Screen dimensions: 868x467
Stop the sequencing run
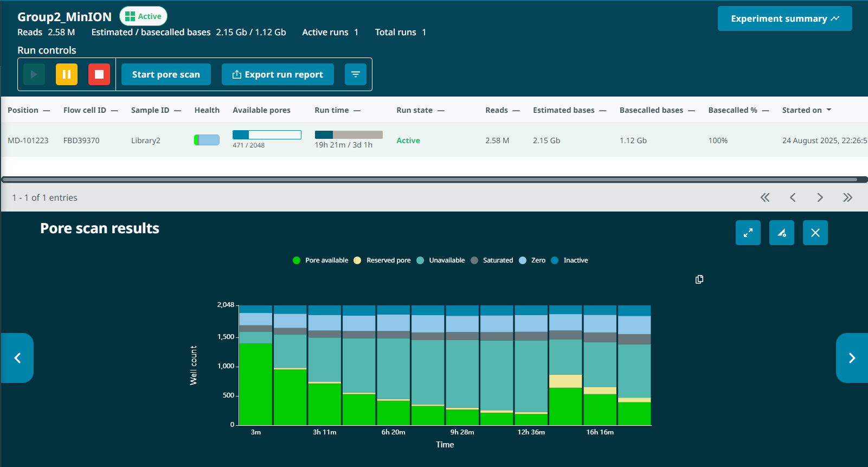click(99, 74)
